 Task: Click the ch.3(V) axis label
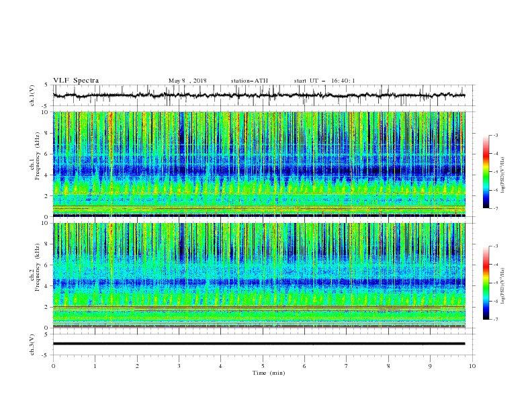(32, 345)
